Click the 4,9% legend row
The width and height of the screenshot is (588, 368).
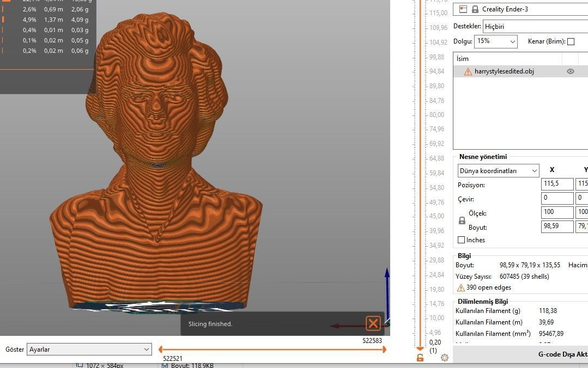tap(45, 20)
